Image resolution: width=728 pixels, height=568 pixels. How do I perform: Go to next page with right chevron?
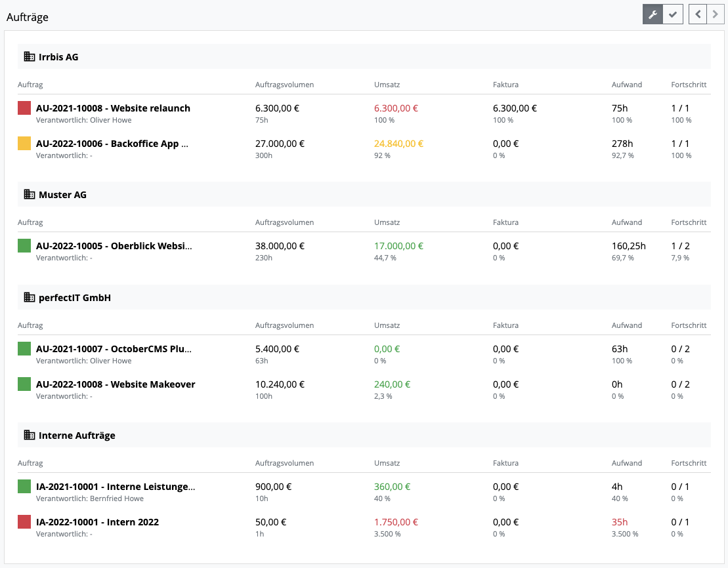click(715, 14)
